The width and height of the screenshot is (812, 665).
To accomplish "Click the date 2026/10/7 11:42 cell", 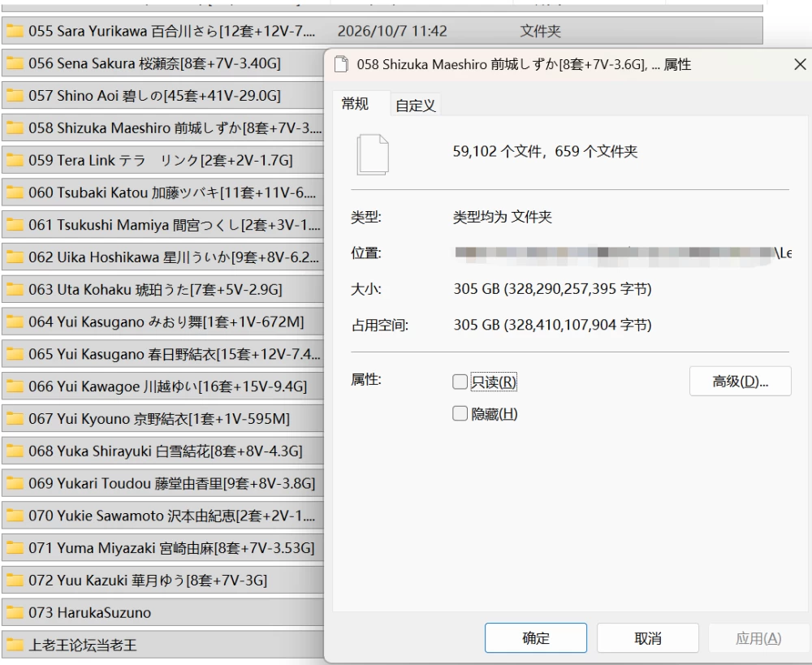I will pyautogui.click(x=392, y=31).
